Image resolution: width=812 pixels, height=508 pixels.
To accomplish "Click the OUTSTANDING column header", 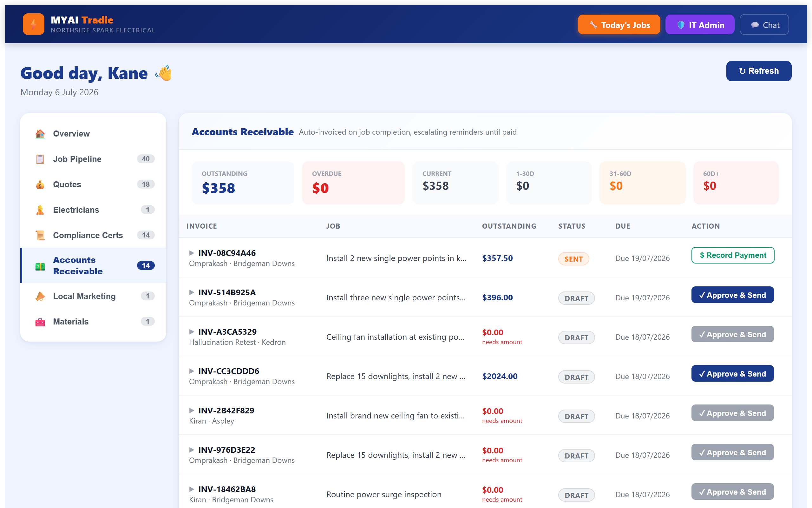I will tap(509, 226).
